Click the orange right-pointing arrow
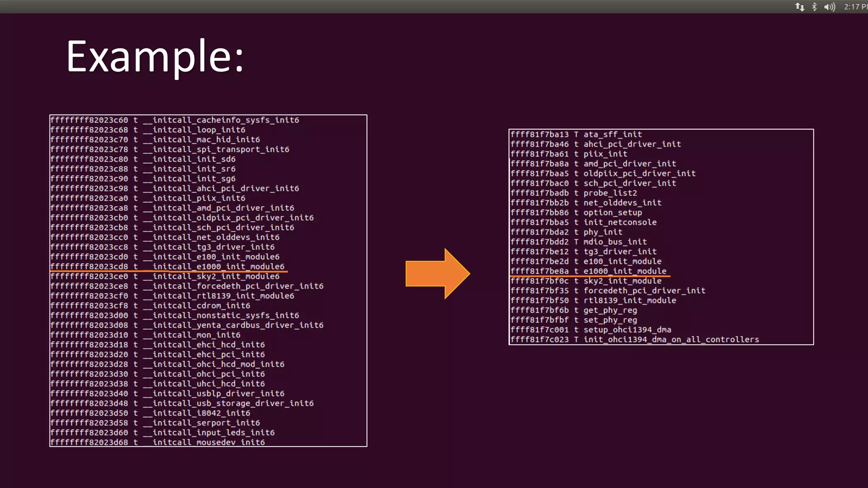 tap(437, 274)
